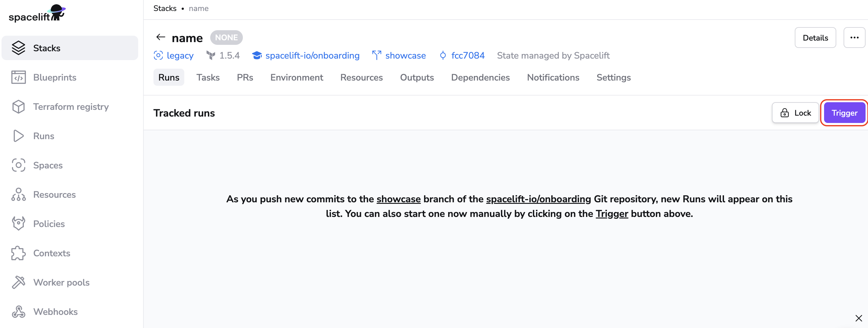Click the Webhooks icon in sidebar

tap(19, 312)
